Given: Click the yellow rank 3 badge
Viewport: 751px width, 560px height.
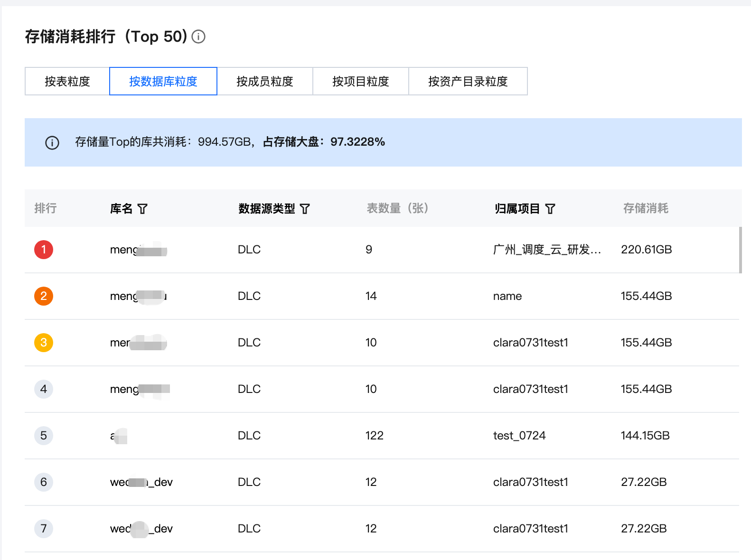Looking at the screenshot, I should click(44, 343).
